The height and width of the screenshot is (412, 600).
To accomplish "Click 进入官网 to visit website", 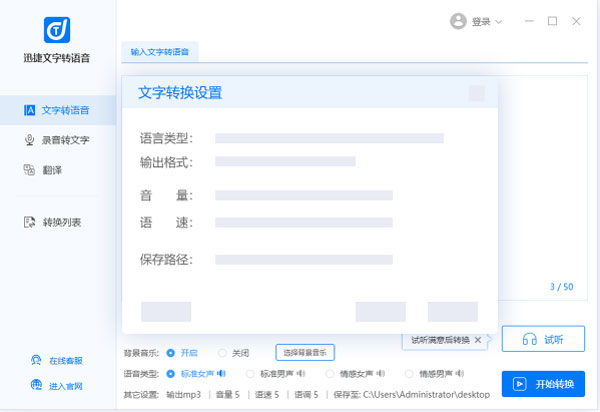I will (57, 385).
